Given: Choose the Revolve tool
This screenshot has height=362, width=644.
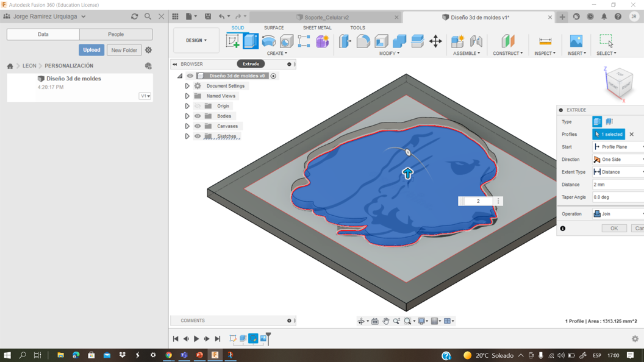Looking at the screenshot, I should [x=268, y=41].
